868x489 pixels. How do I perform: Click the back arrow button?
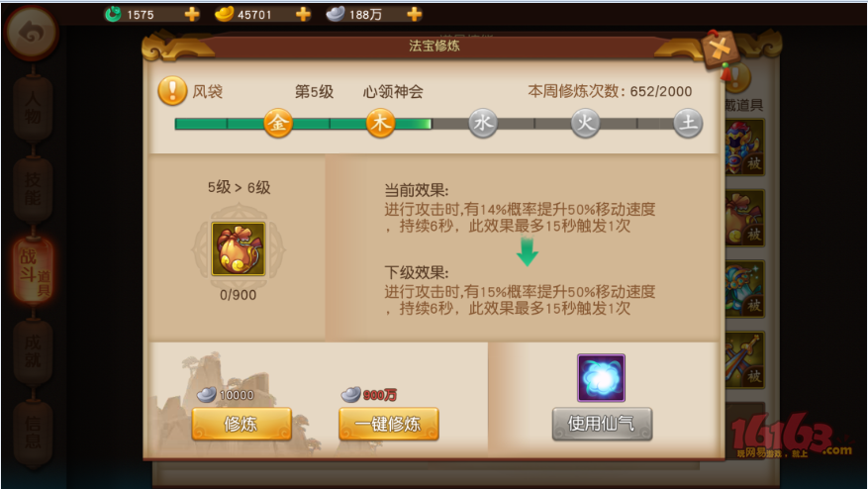(x=31, y=34)
